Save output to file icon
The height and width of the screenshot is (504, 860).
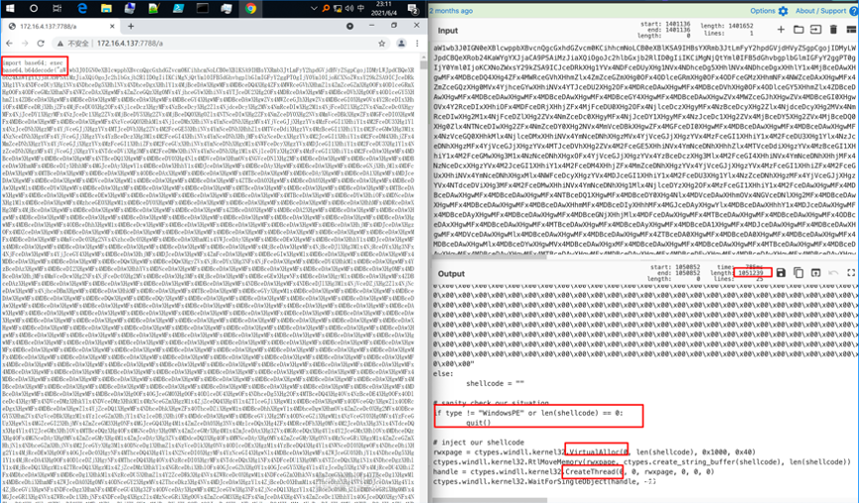coord(781,272)
